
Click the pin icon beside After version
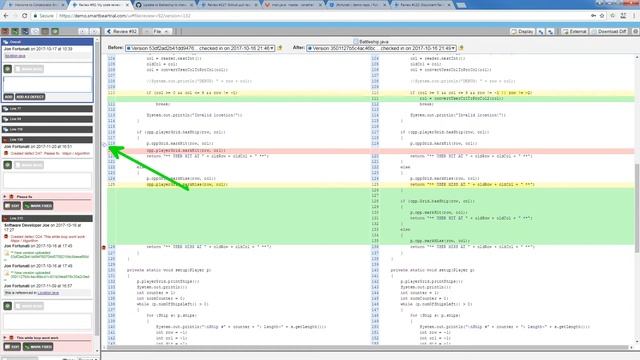point(461,48)
